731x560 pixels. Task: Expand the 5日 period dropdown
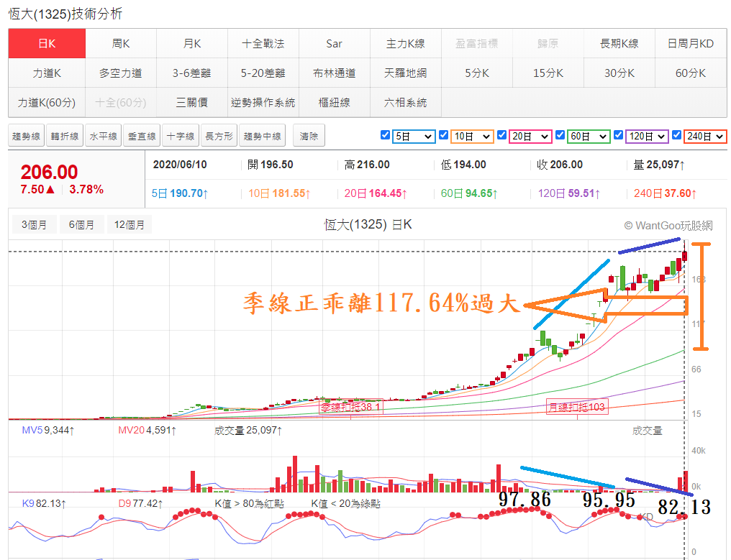414,137
